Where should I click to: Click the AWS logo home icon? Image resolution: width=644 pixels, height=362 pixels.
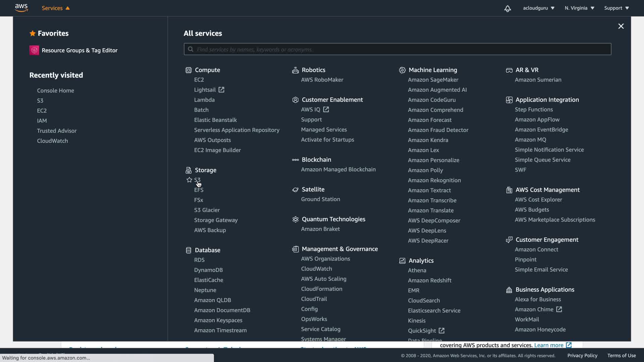point(21,8)
